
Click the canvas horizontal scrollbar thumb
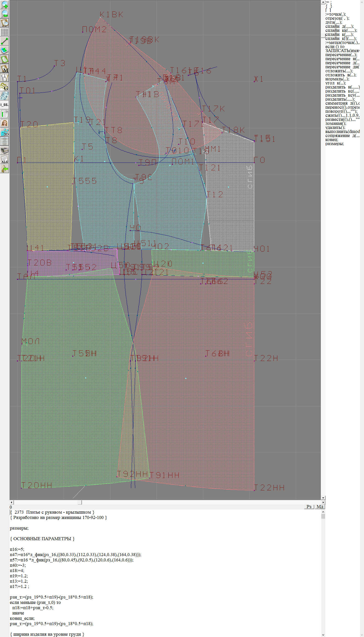pos(80,502)
